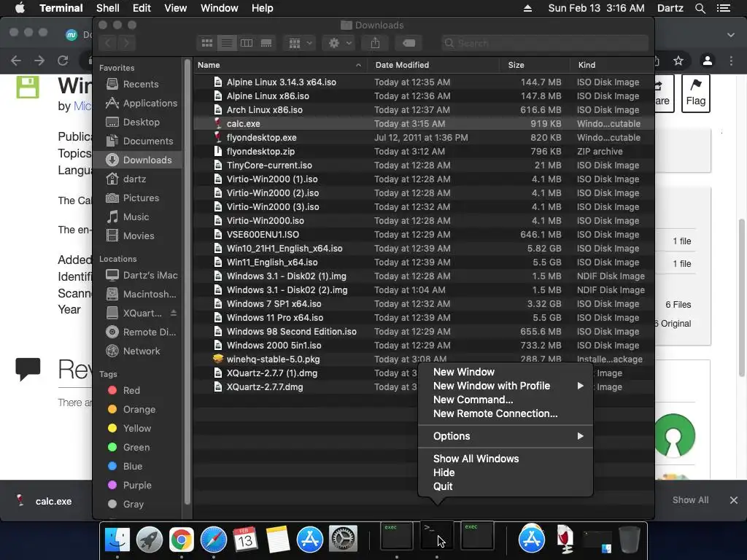Click the Finder Edit Tags button
The image size is (747, 560).
click(409, 43)
